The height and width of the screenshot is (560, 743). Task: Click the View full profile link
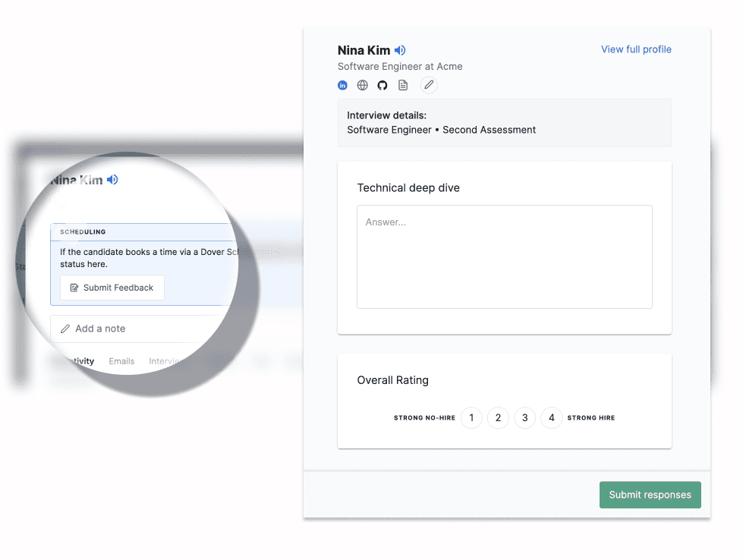coord(636,49)
